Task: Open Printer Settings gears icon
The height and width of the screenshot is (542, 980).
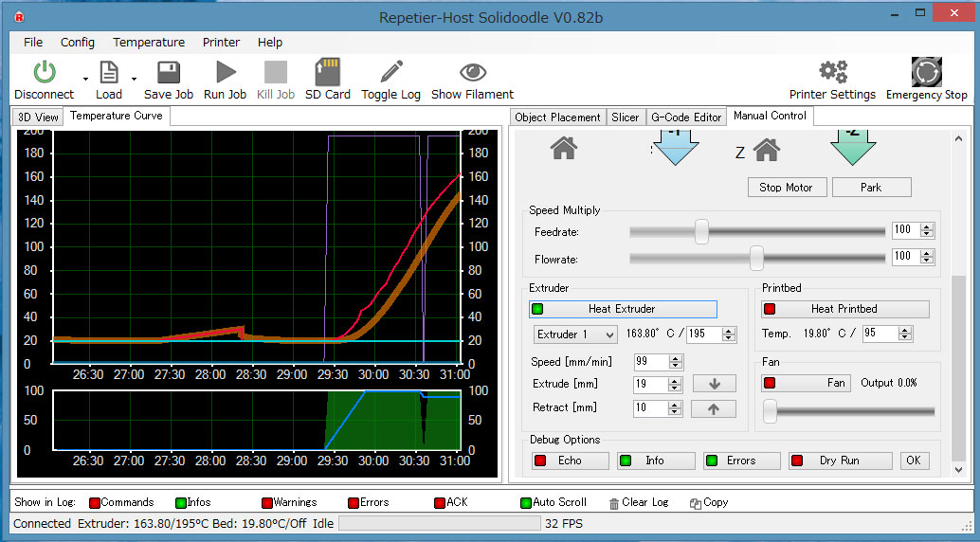Action: (x=832, y=72)
